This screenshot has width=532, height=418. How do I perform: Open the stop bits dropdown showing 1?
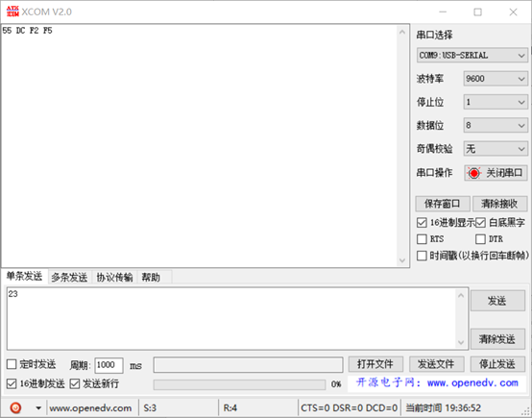click(496, 102)
